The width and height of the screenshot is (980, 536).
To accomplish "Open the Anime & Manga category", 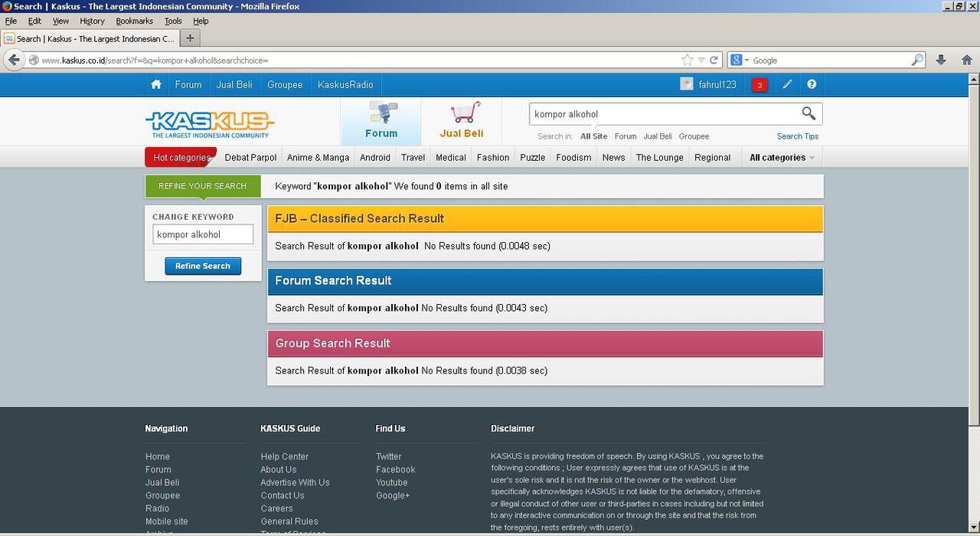I will (x=318, y=158).
